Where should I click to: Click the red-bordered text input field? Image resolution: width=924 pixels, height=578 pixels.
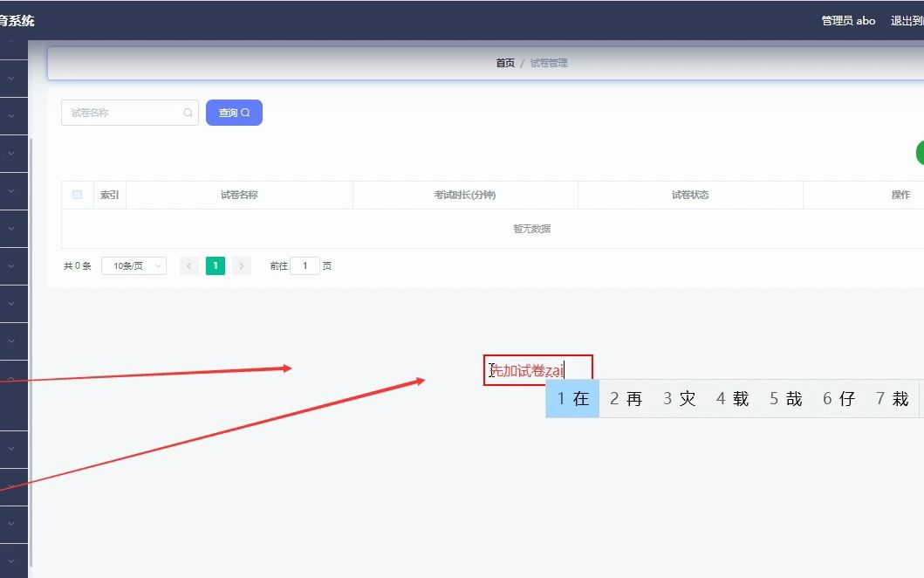[x=538, y=368]
